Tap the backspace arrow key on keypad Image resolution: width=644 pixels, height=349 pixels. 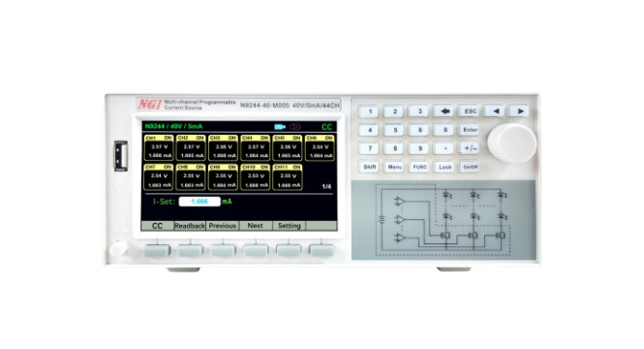(445, 111)
